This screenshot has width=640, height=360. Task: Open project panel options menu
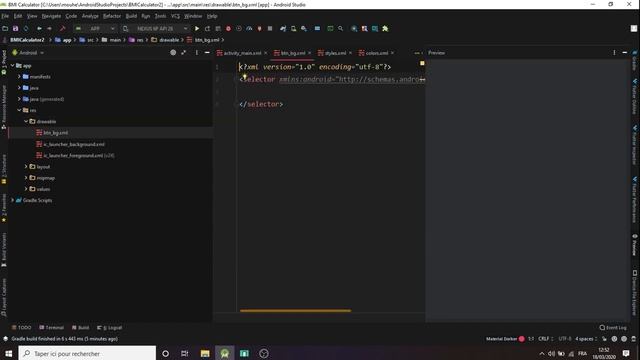pos(196,53)
